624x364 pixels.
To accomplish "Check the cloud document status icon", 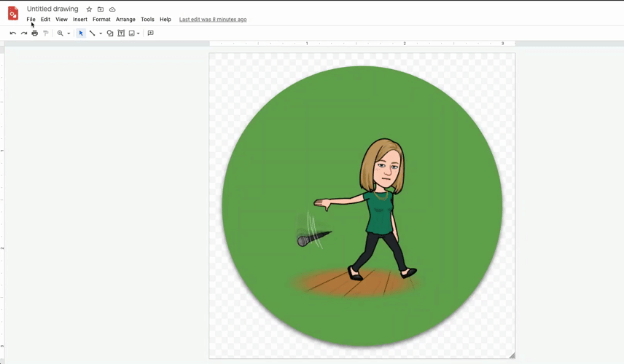I will [x=112, y=9].
